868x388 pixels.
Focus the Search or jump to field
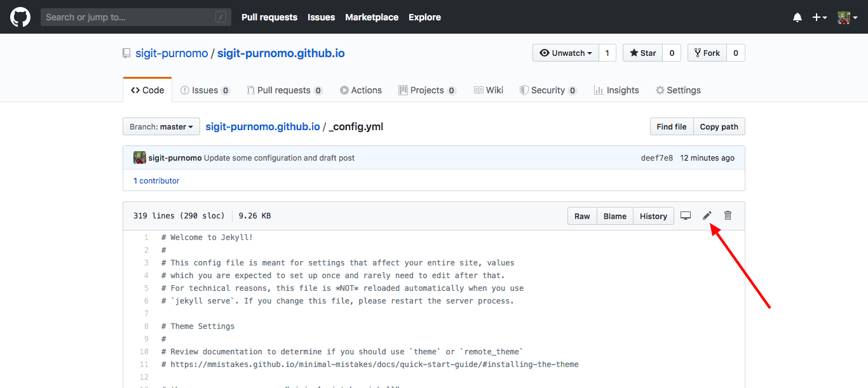(x=136, y=17)
